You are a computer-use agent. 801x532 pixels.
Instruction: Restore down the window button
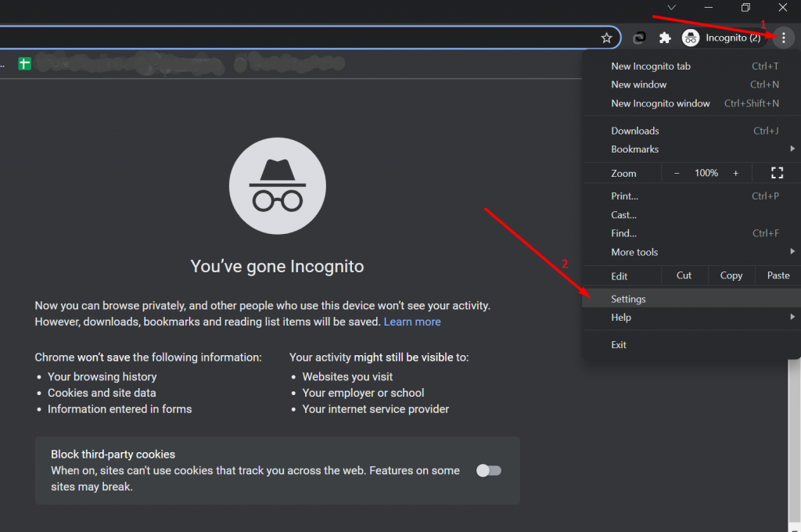tap(745, 8)
